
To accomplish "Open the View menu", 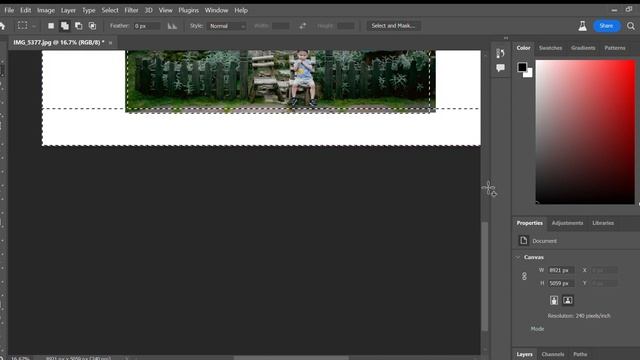I will (x=165, y=10).
